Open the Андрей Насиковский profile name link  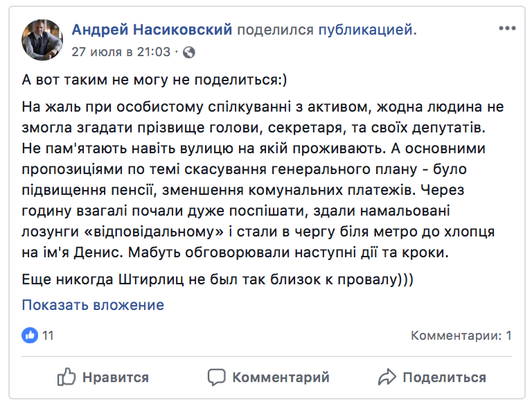[x=153, y=30]
